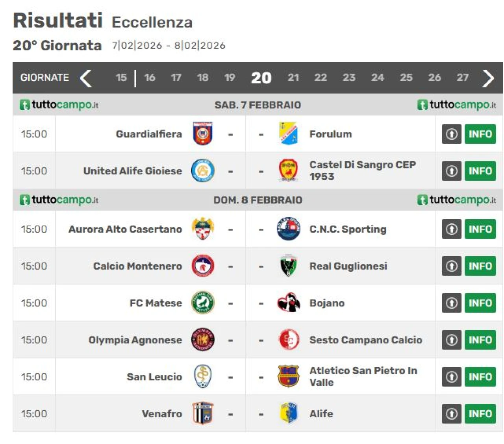Click the Olympia Agnonese team crest
The width and height of the screenshot is (504, 444).
pos(203,340)
